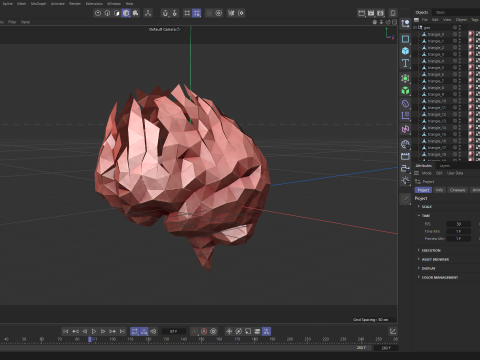Play the animation forward
The image size is (480, 360).
[94, 331]
